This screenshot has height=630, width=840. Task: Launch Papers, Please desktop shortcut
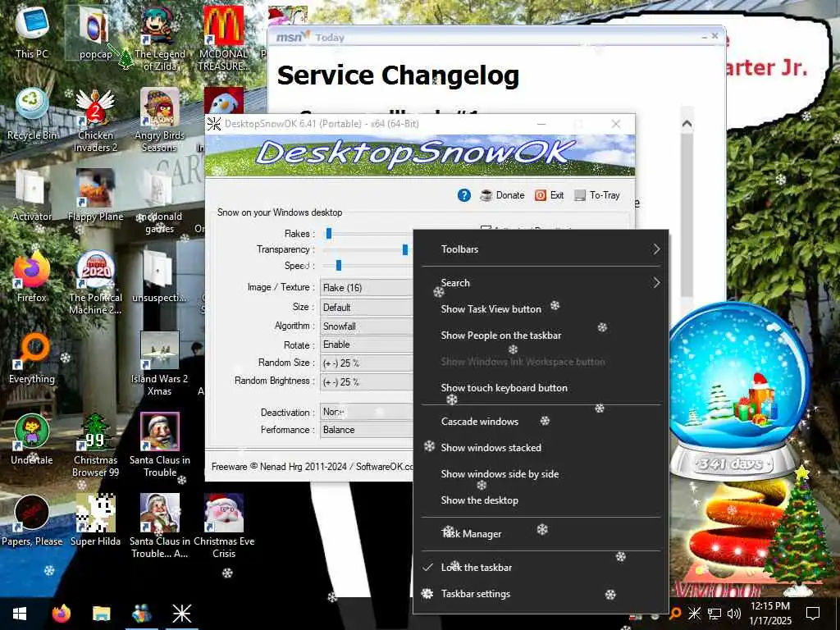point(32,520)
